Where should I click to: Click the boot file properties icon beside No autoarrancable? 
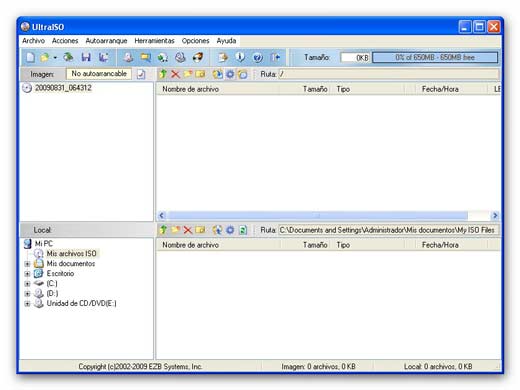tap(141, 74)
